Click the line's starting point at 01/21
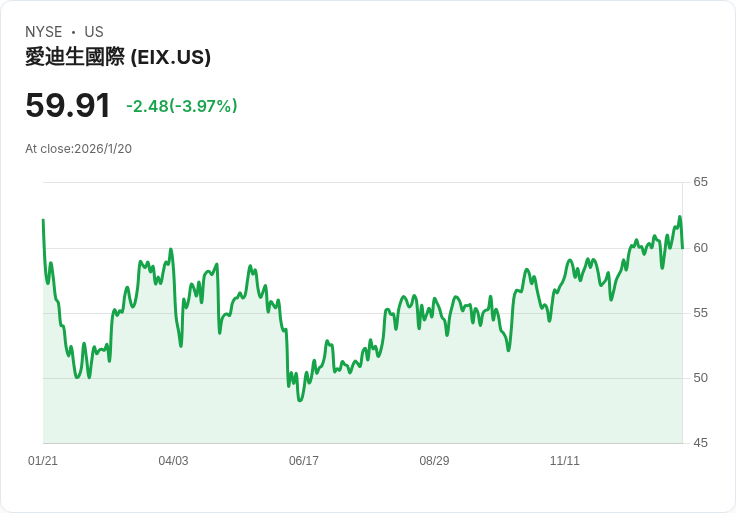This screenshot has width=736, height=513. pos(43,220)
